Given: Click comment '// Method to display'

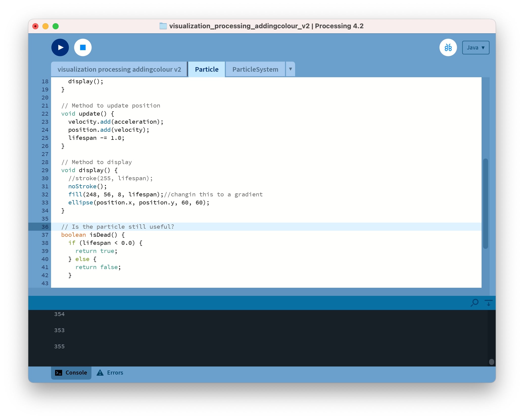Looking at the screenshot, I should coord(97,162).
